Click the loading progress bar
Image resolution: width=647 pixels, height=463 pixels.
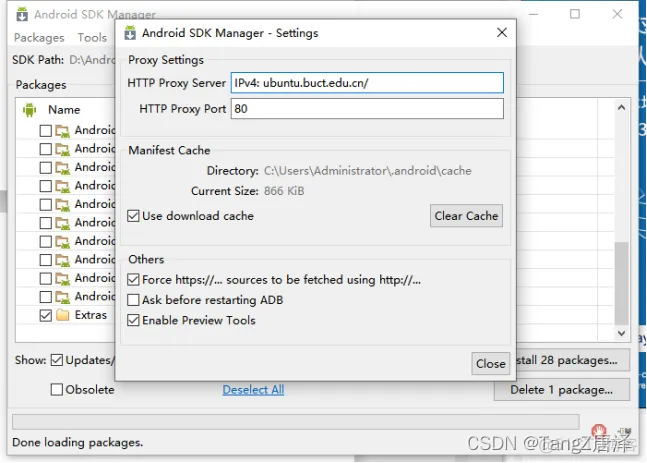(295, 422)
